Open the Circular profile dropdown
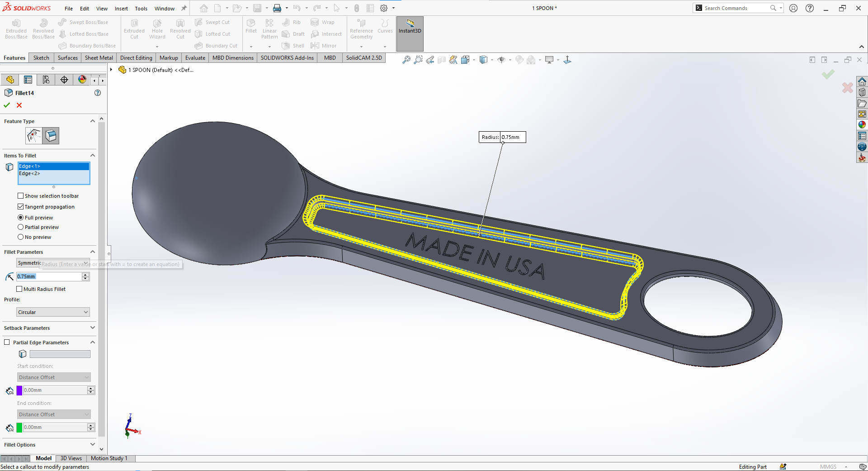This screenshot has width=868, height=471. [x=53, y=312]
